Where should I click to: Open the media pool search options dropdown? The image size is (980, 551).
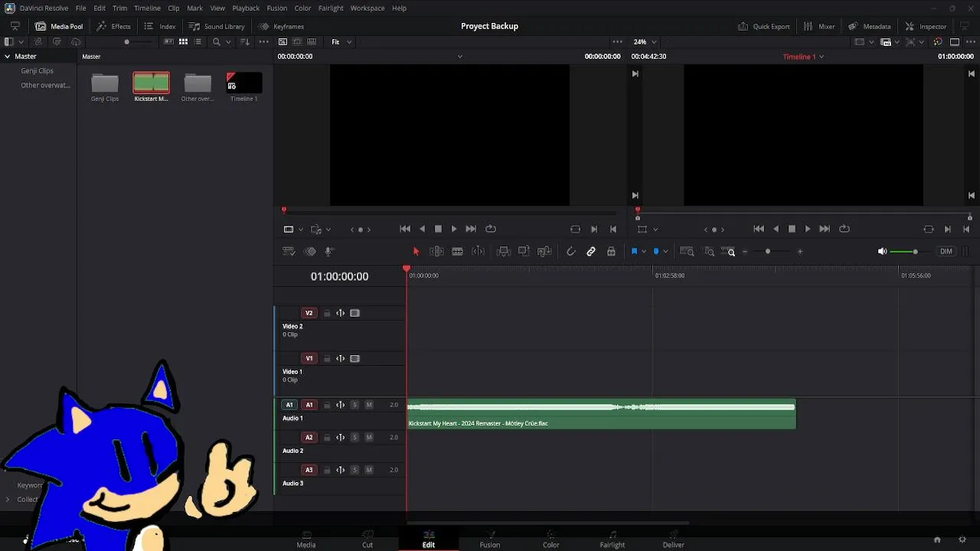(x=228, y=42)
